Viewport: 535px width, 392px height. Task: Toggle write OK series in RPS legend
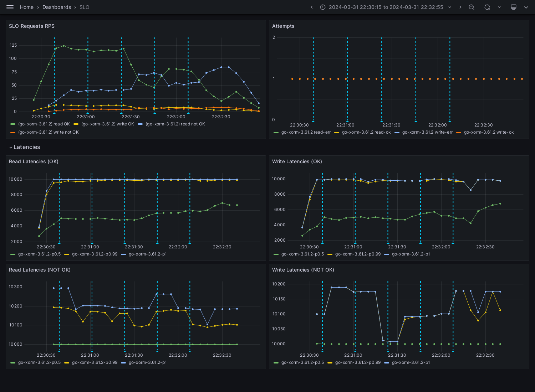point(108,124)
